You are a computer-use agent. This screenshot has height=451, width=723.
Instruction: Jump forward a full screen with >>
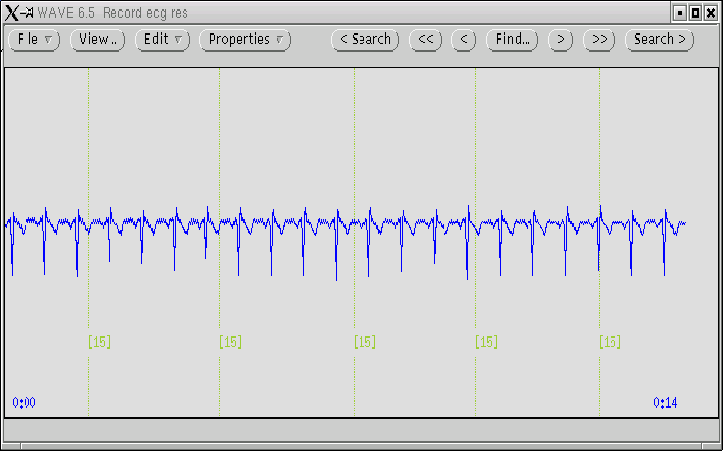(599, 40)
